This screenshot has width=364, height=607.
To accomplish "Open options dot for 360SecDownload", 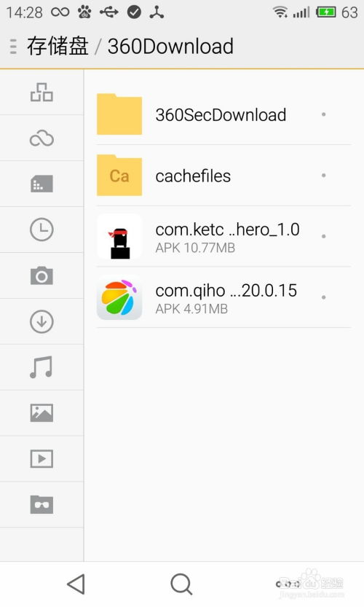I will [323, 114].
